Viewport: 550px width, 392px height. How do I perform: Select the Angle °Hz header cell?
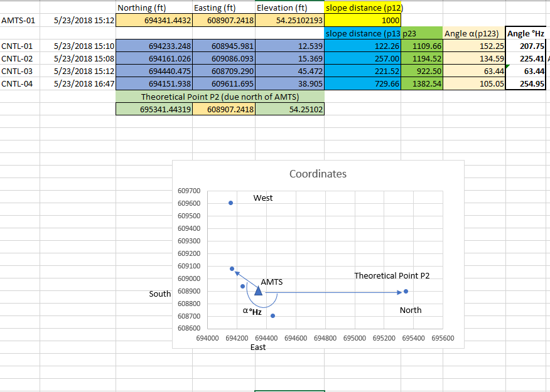click(x=526, y=34)
